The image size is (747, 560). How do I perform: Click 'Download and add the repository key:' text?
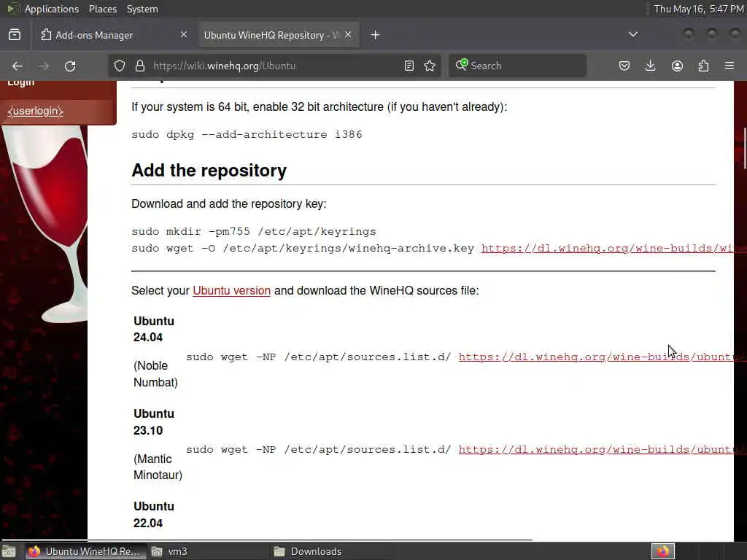[228, 204]
